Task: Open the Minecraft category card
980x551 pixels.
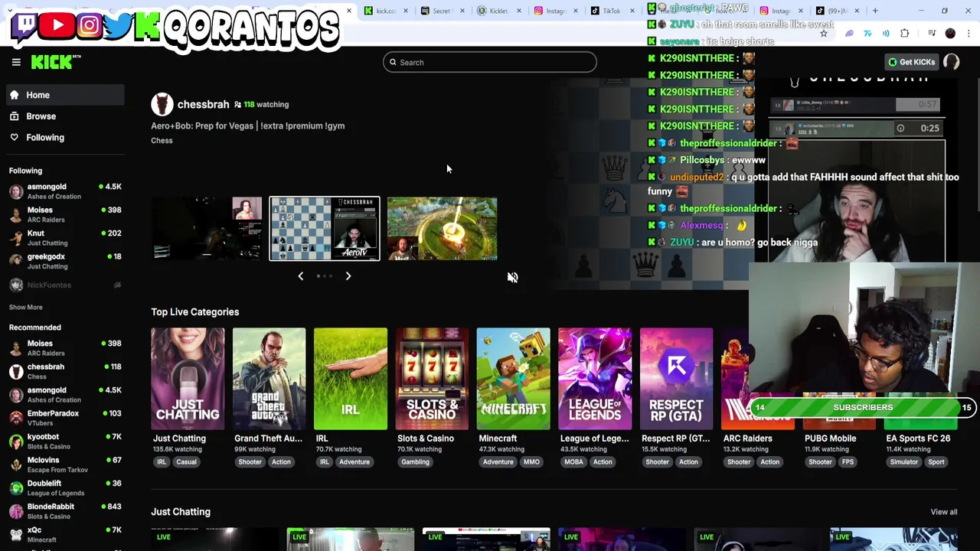Action: (x=513, y=379)
